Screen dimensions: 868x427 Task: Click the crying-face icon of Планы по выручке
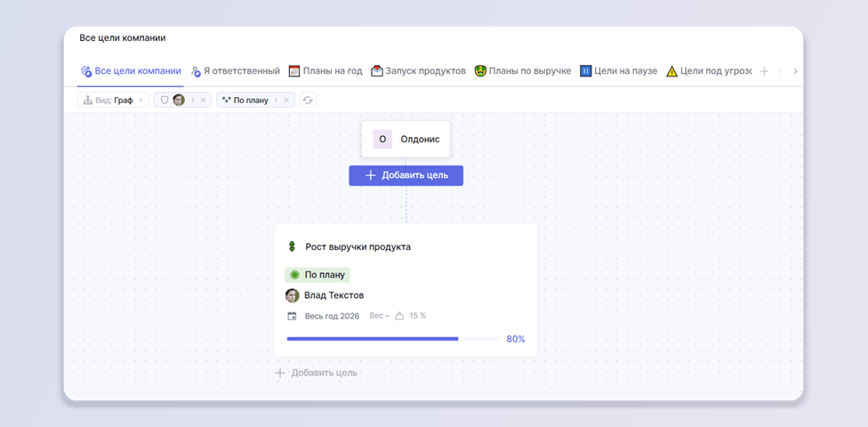pyautogui.click(x=480, y=71)
